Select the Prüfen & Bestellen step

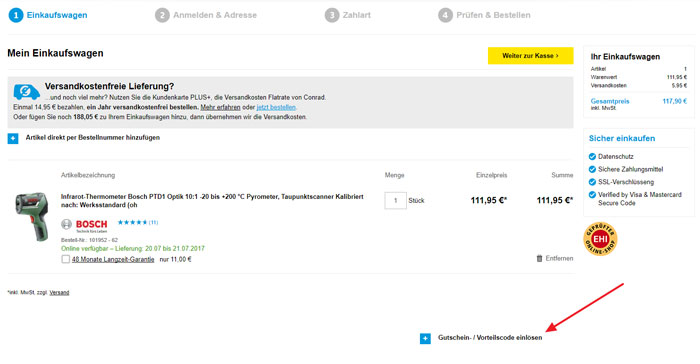pyautogui.click(x=484, y=15)
